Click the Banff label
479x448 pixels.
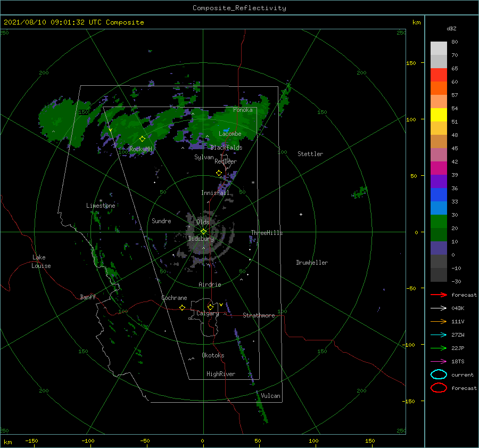(88, 297)
